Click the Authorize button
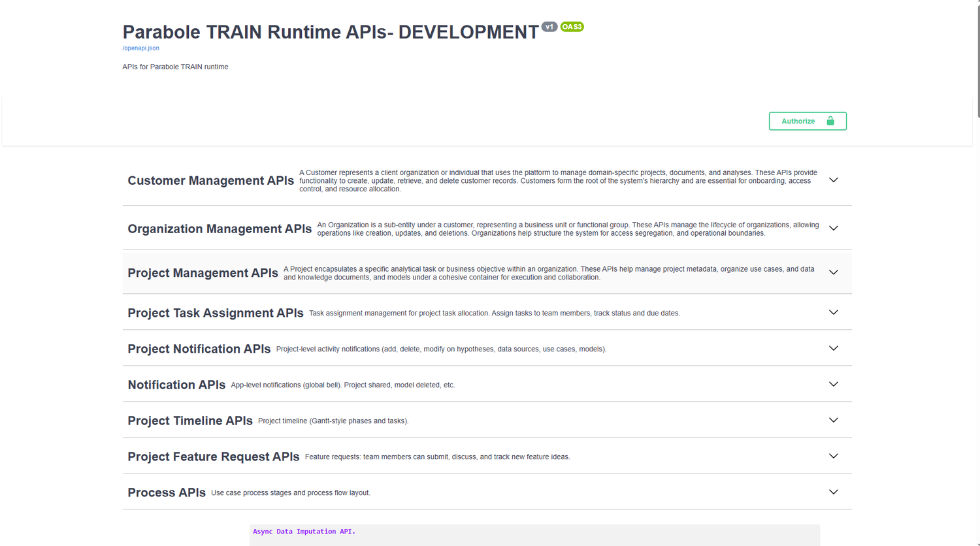Image resolution: width=980 pixels, height=546 pixels. (808, 121)
